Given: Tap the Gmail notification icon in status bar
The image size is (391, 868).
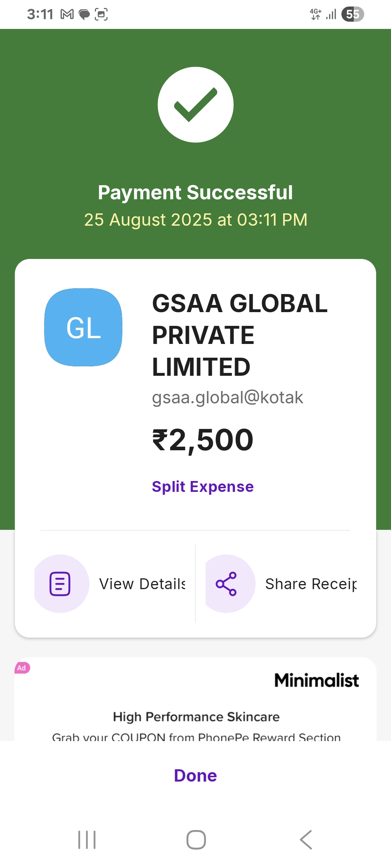Looking at the screenshot, I should (x=67, y=14).
